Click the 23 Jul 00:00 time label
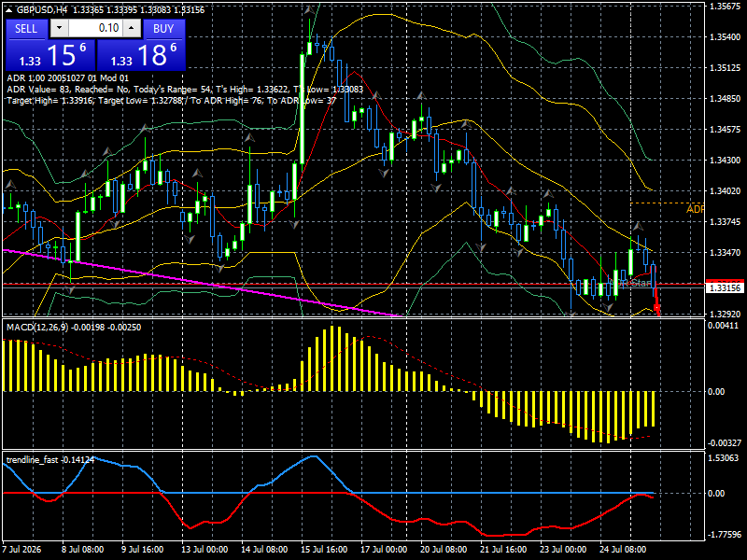The height and width of the screenshot is (560, 747). 563,550
